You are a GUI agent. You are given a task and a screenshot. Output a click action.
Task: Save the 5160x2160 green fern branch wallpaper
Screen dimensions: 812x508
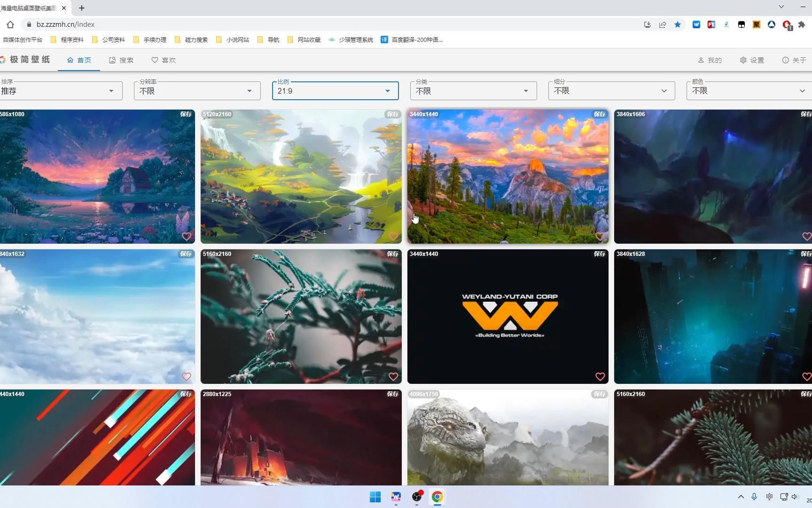[x=393, y=254]
